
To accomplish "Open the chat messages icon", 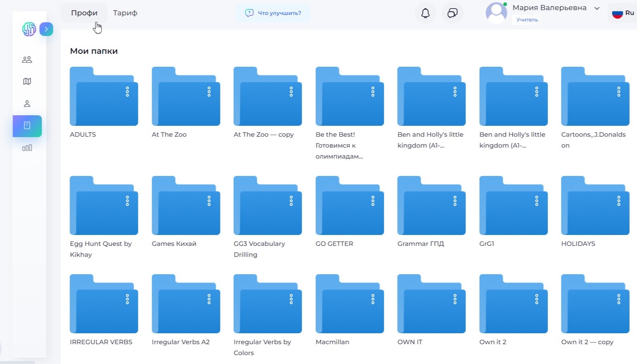I will pos(452,13).
